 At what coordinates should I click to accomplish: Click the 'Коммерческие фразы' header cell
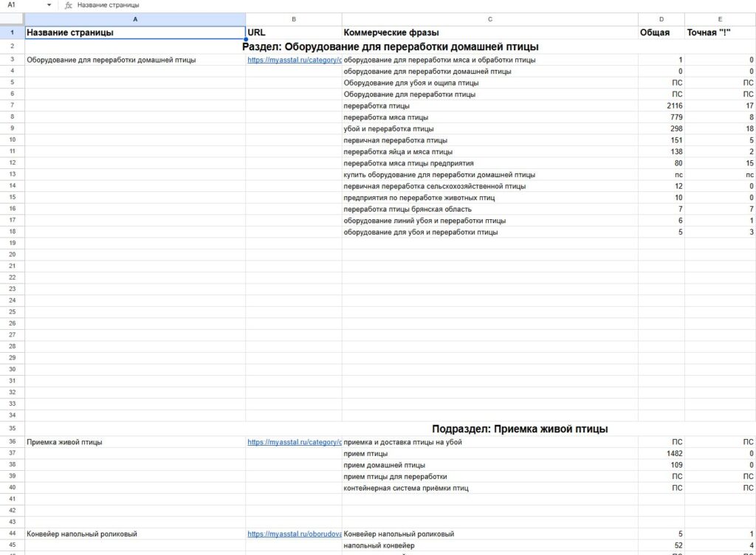(x=490, y=32)
